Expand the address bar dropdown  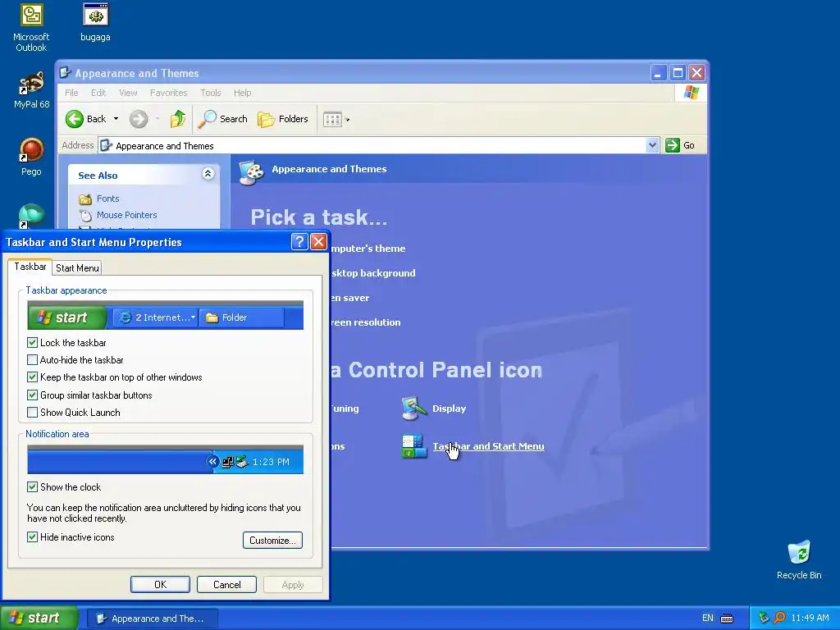652,145
